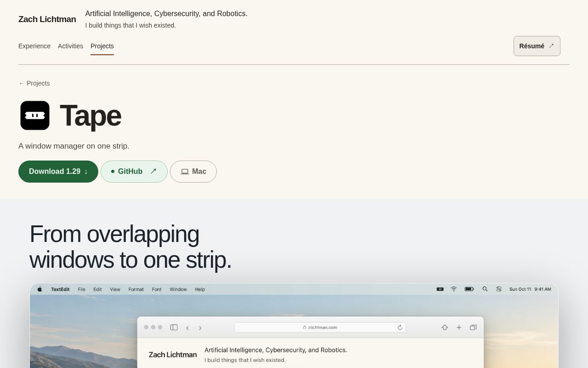Open Format menu in mockup menu bar
The height and width of the screenshot is (368, 588).
tap(136, 289)
